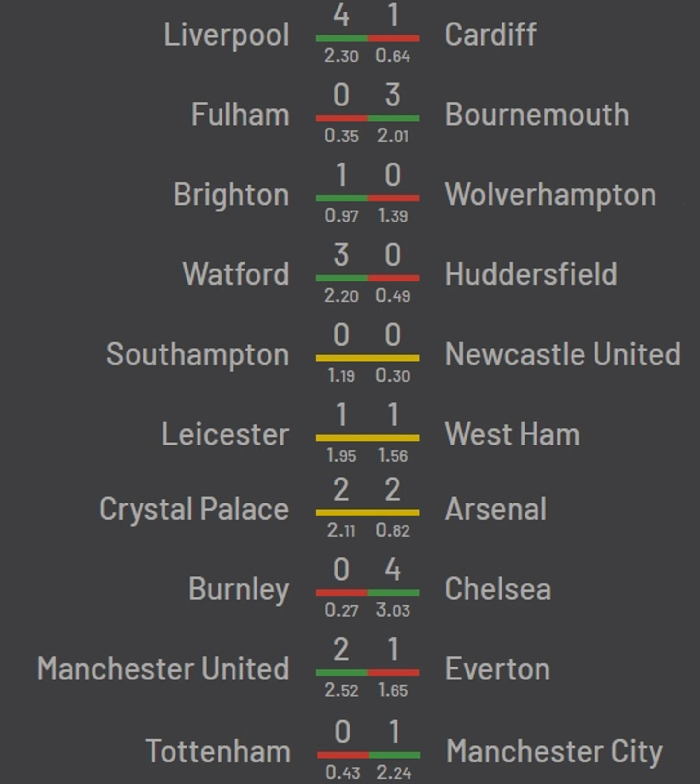Open Liverpool team link
The width and height of the screenshot is (700, 784).
[226, 35]
